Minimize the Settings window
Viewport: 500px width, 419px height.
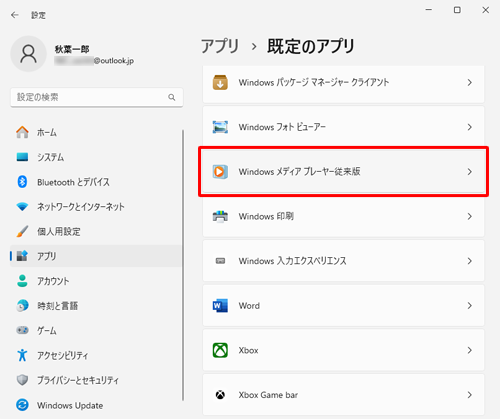[x=429, y=10]
